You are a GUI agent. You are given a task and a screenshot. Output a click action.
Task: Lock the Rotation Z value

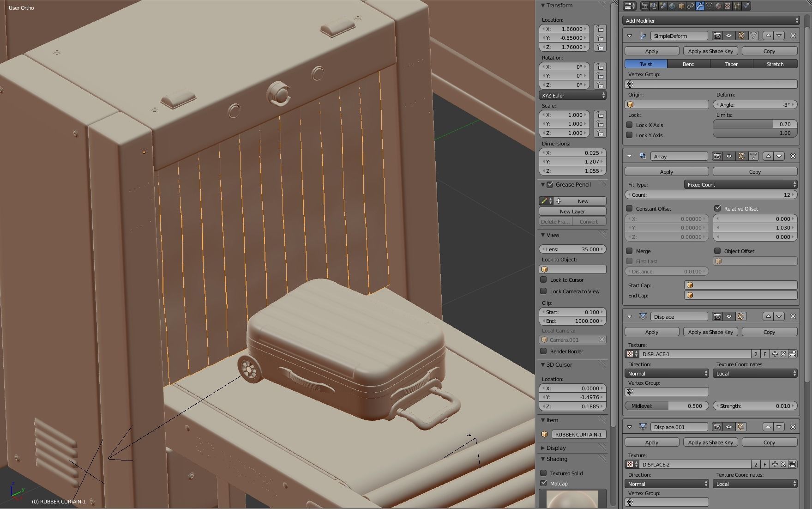point(600,85)
